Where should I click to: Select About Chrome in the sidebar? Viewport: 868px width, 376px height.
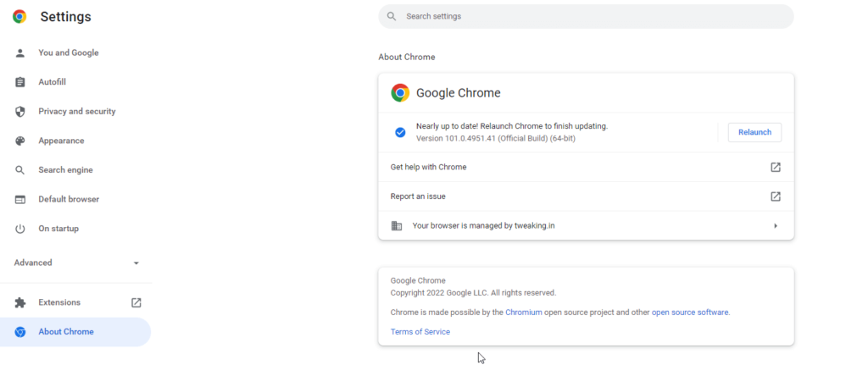pos(75,332)
